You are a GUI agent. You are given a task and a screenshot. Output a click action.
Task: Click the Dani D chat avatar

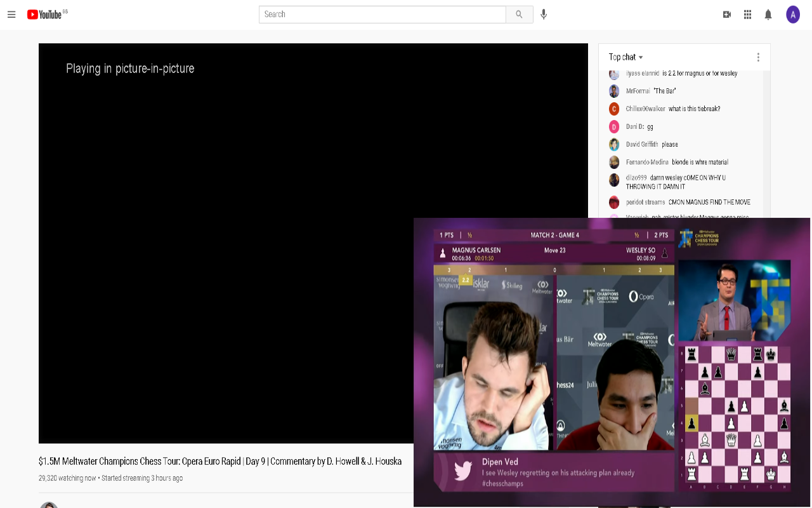pyautogui.click(x=614, y=126)
